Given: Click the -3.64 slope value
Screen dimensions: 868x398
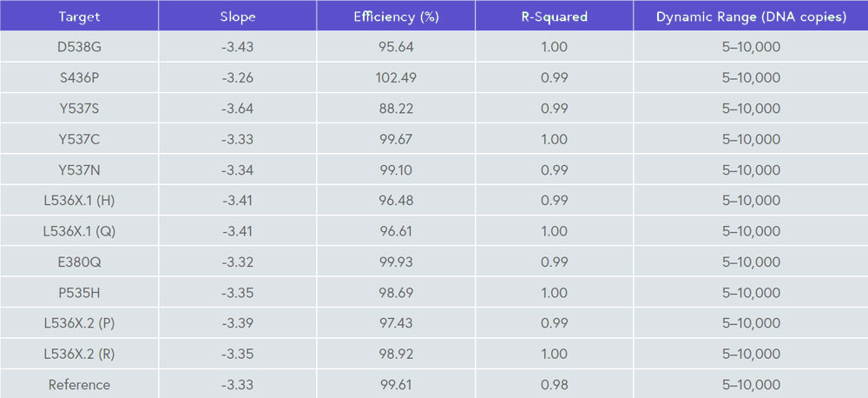Looking at the screenshot, I should tap(237, 109).
